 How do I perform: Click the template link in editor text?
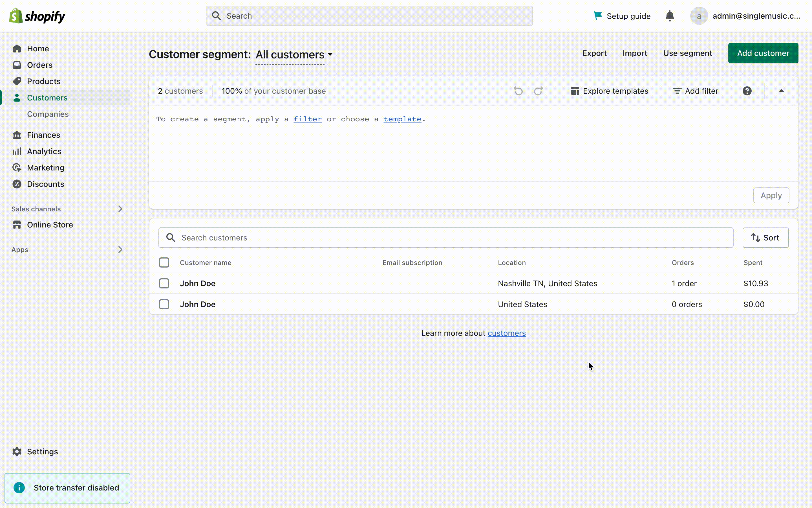(x=402, y=119)
